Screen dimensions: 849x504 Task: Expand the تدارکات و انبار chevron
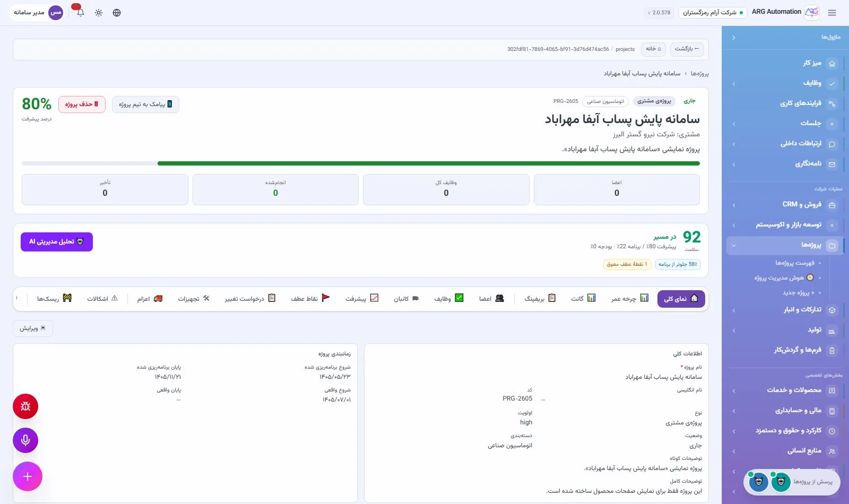[x=733, y=310]
